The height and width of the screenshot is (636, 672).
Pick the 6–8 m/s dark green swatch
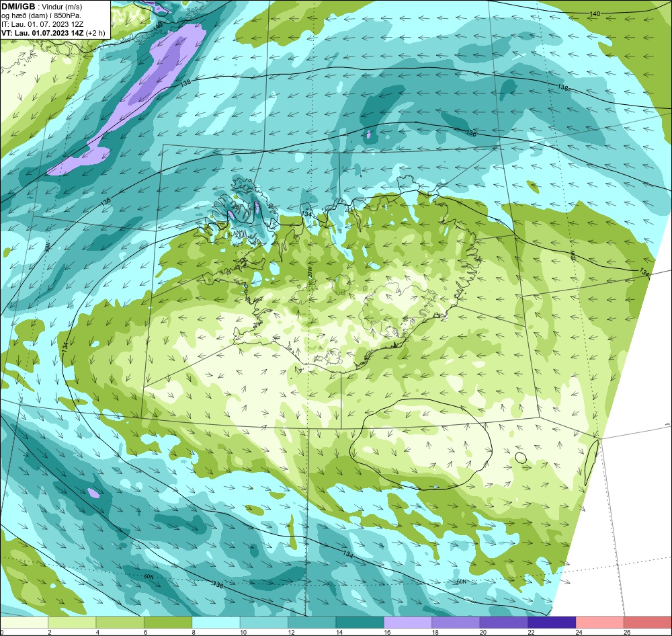tap(168, 623)
